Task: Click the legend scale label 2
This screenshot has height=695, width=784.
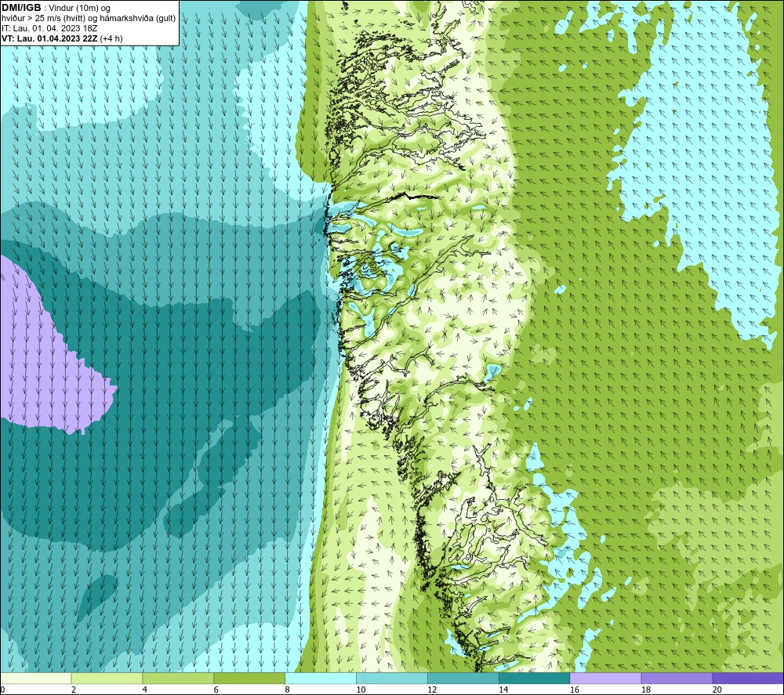Action: click(x=74, y=690)
